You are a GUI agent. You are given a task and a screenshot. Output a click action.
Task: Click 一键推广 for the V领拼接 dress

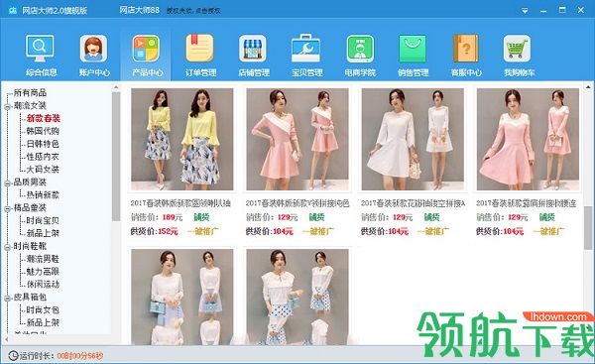318,231
